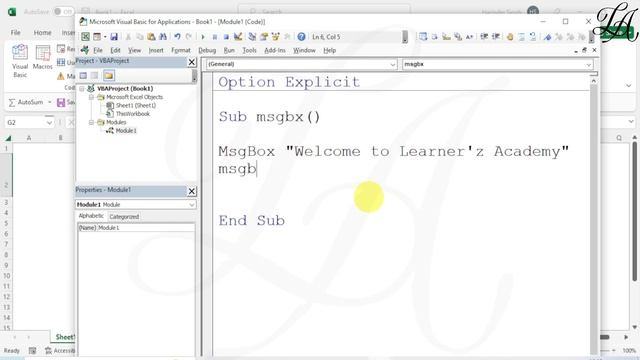Click the blue Help question mark icon
The width and height of the screenshot is (640, 360).
301,37
